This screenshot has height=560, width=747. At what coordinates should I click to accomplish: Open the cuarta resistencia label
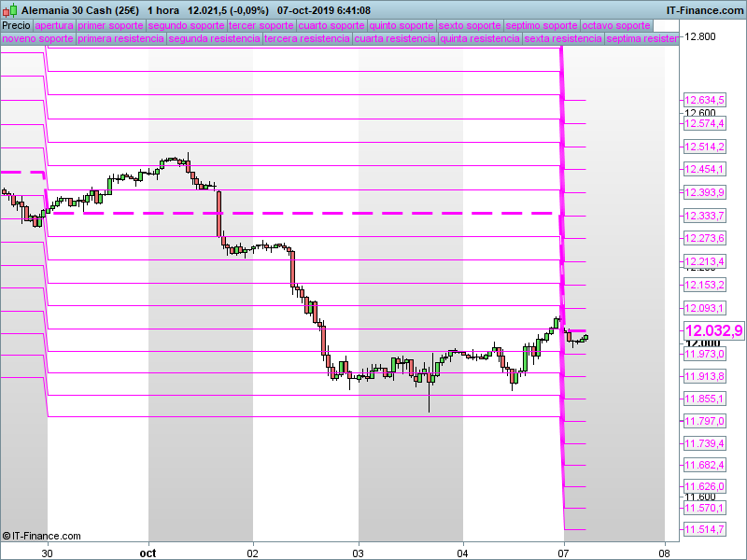pyautogui.click(x=395, y=38)
